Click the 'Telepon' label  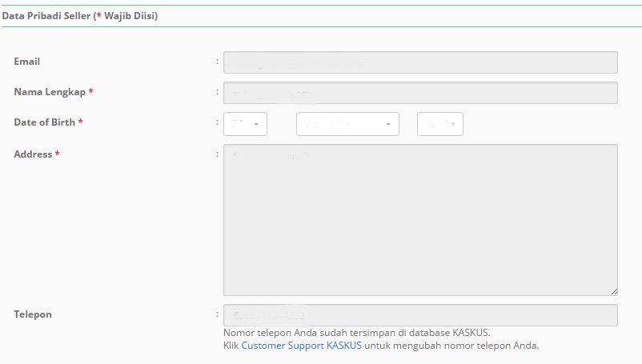click(33, 314)
